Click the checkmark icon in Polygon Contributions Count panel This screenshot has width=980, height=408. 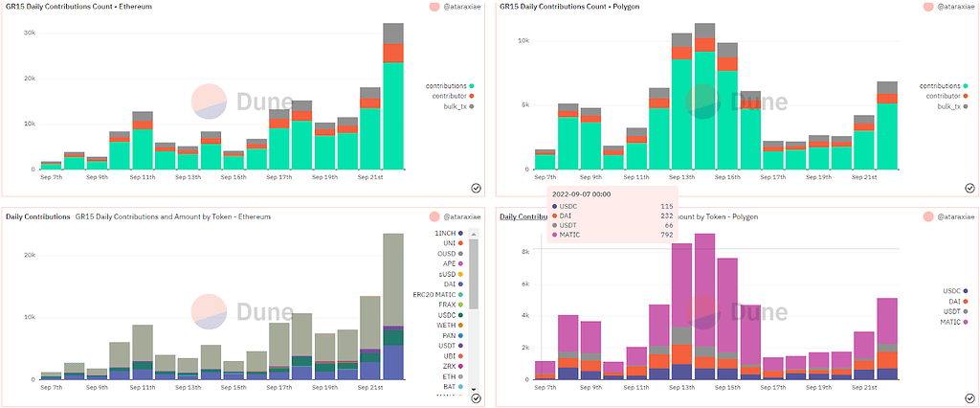pyautogui.click(x=969, y=188)
